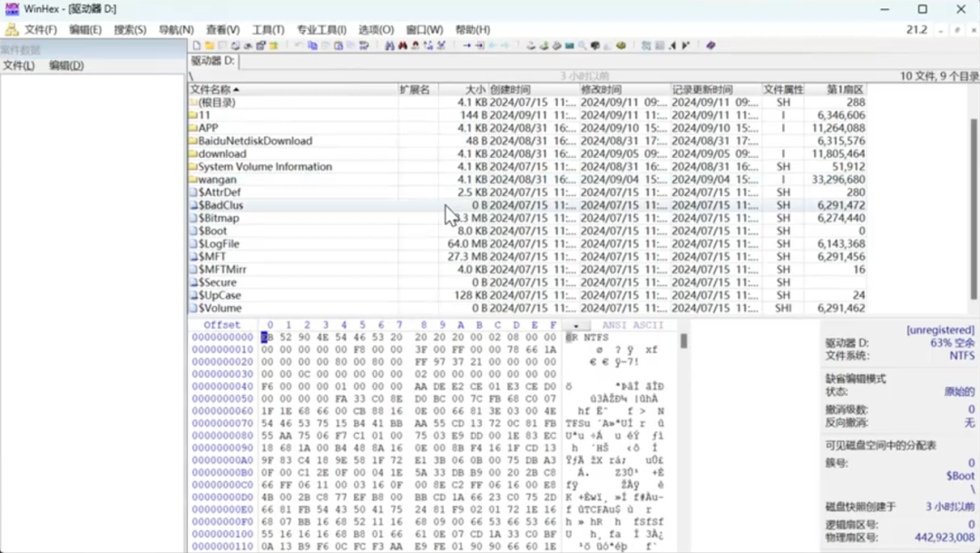Open the 选项(O) menu
Screen dimensions: 980x553
pyautogui.click(x=377, y=29)
